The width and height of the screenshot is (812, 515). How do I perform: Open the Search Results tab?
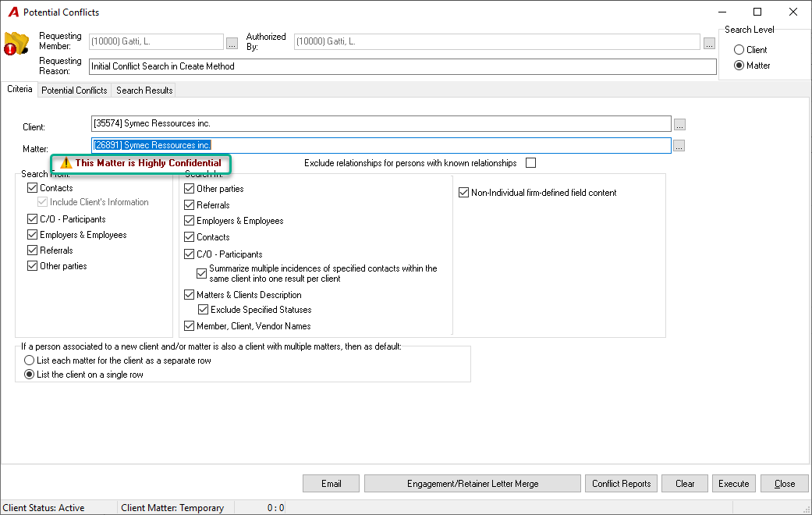click(x=144, y=91)
